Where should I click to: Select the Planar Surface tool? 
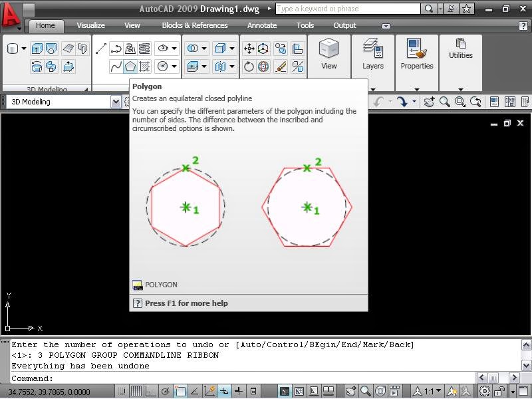tap(68, 49)
